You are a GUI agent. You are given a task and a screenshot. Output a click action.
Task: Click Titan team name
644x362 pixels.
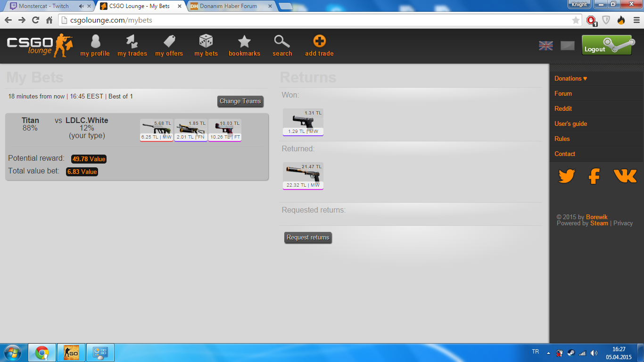click(30, 121)
